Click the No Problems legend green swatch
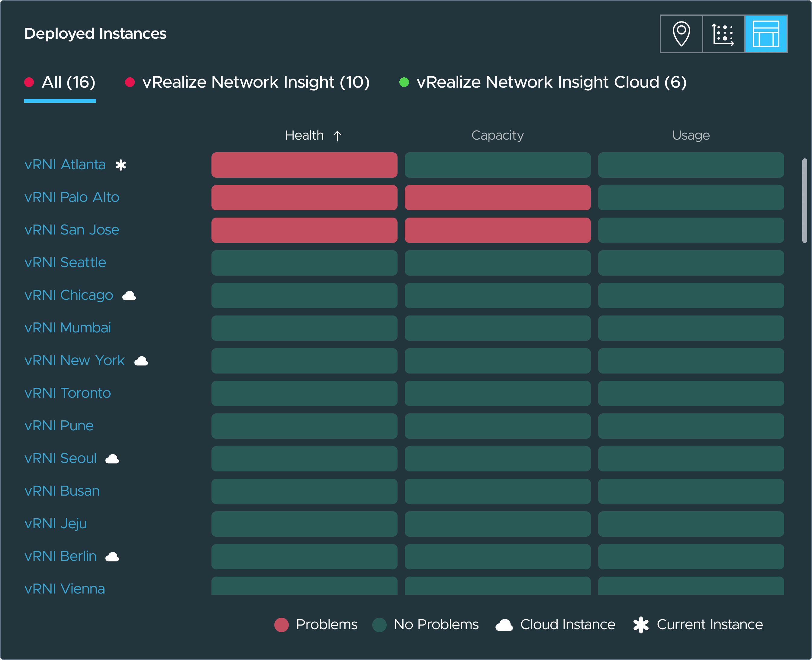Screen dimensions: 812x660 [x=379, y=625]
